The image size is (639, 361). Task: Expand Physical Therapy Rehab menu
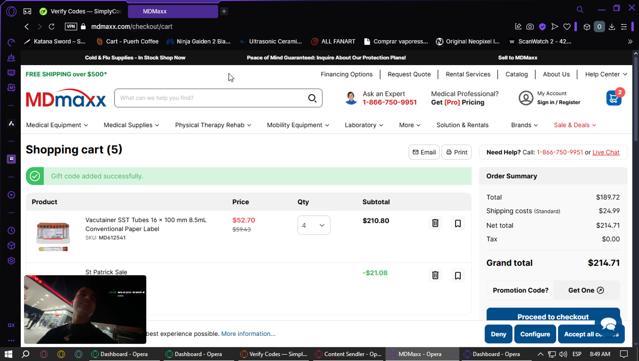[213, 125]
